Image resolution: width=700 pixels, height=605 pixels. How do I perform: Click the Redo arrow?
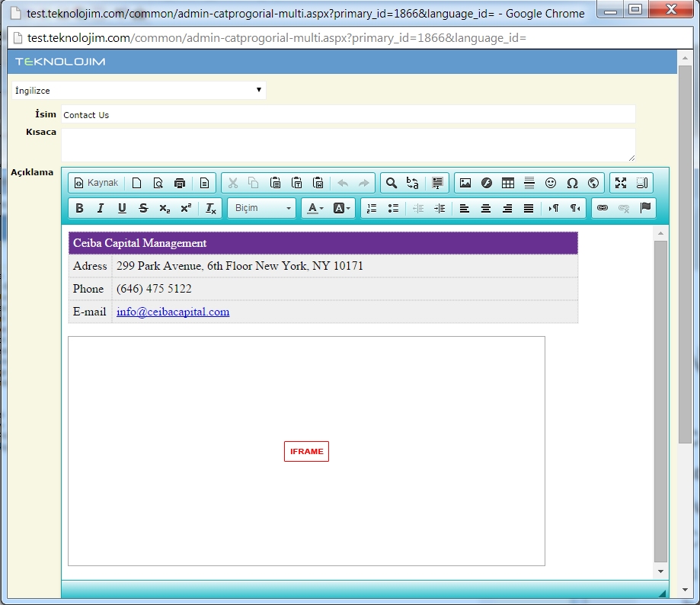click(364, 183)
